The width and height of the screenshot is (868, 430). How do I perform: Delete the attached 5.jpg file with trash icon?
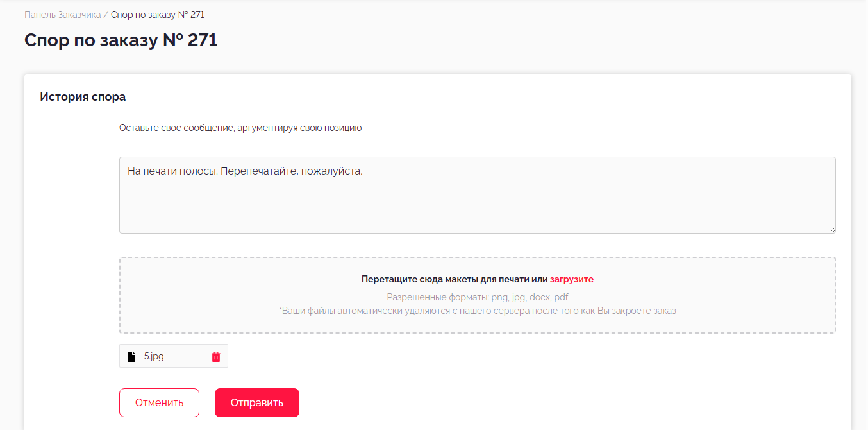tap(216, 357)
